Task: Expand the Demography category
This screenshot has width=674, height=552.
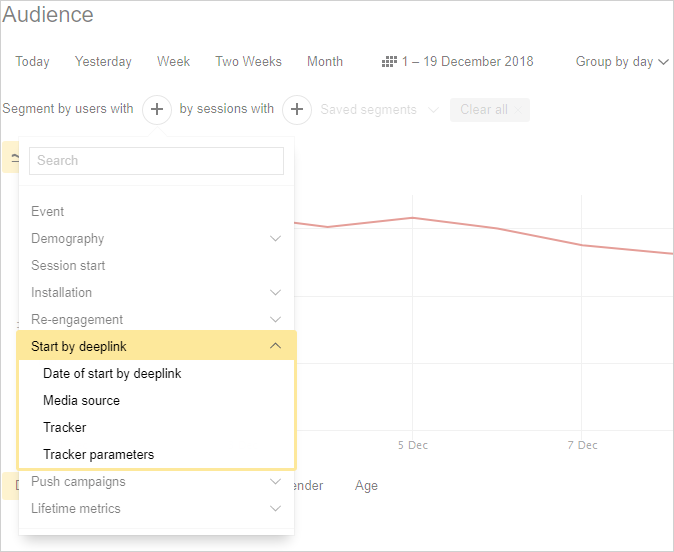Action: tap(275, 239)
